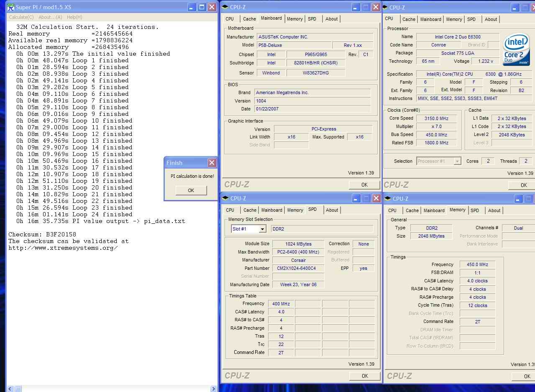Switch to Cache tab in the Memory timings window
The width and height of the screenshot is (535, 392).
click(x=412, y=210)
